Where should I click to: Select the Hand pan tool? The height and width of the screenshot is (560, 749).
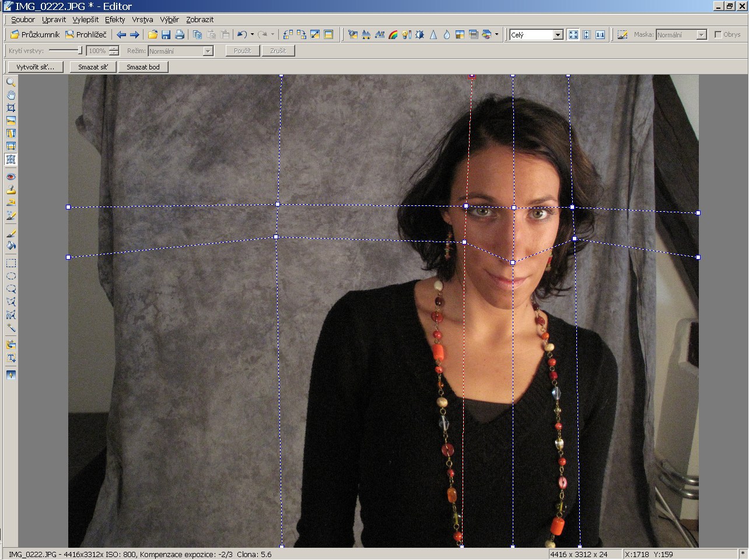(x=10, y=95)
